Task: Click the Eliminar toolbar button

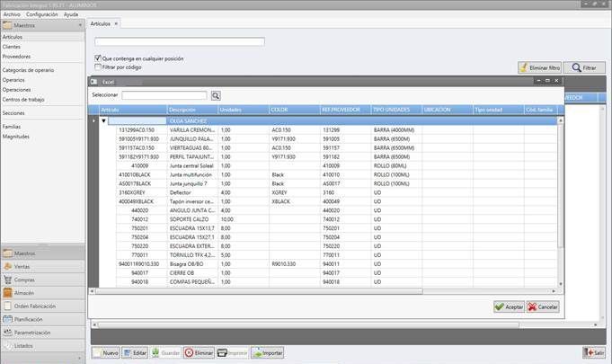Action: (199, 352)
